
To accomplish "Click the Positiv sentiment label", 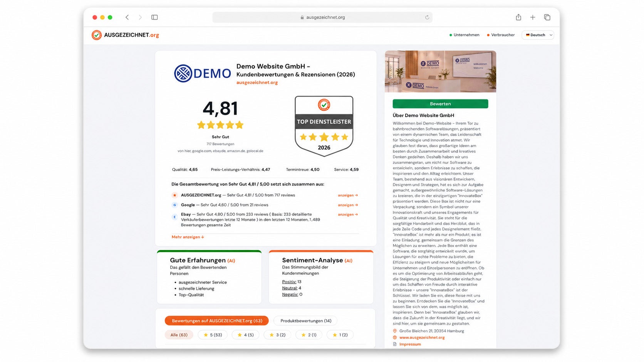I will point(289,282).
